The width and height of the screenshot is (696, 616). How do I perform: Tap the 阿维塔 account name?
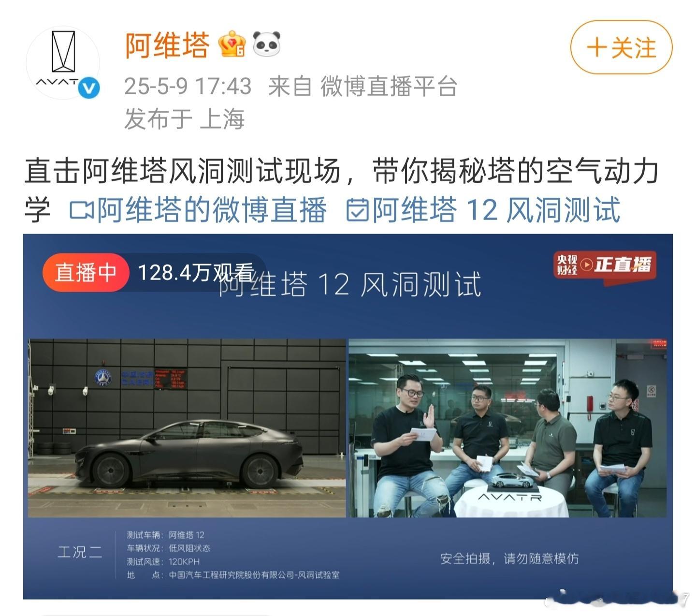(168, 45)
